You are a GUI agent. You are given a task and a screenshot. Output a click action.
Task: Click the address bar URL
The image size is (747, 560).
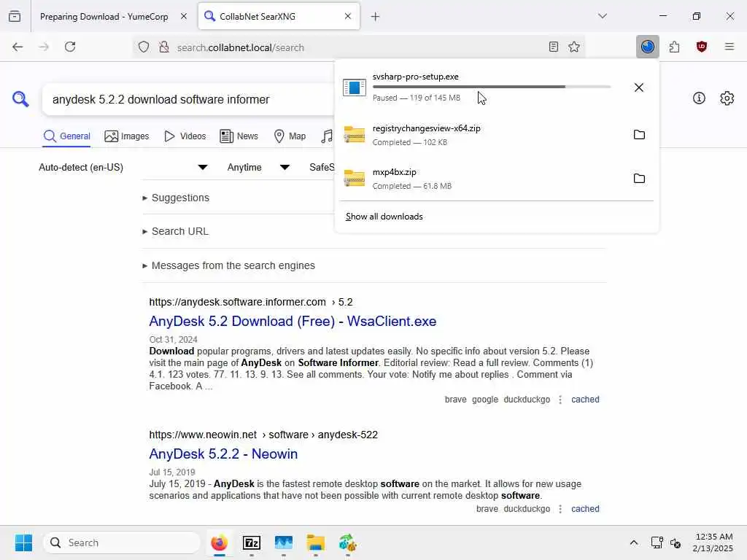pyautogui.click(x=240, y=47)
